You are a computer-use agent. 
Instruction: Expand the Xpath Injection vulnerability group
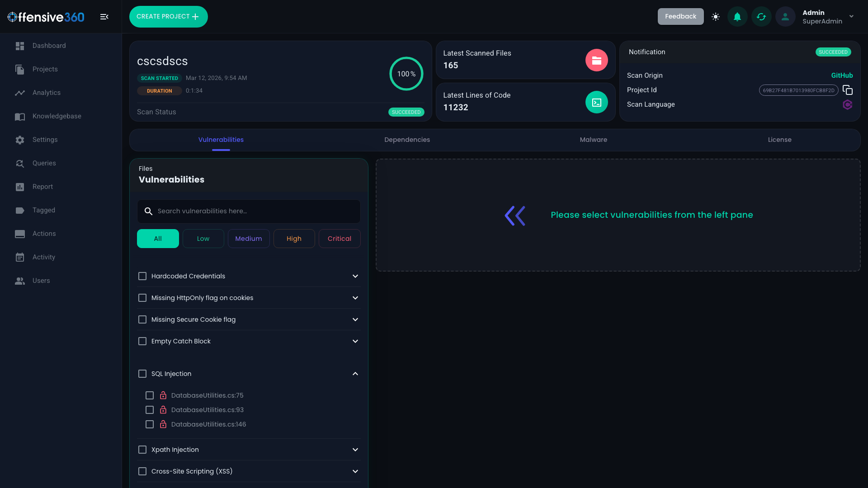355,450
